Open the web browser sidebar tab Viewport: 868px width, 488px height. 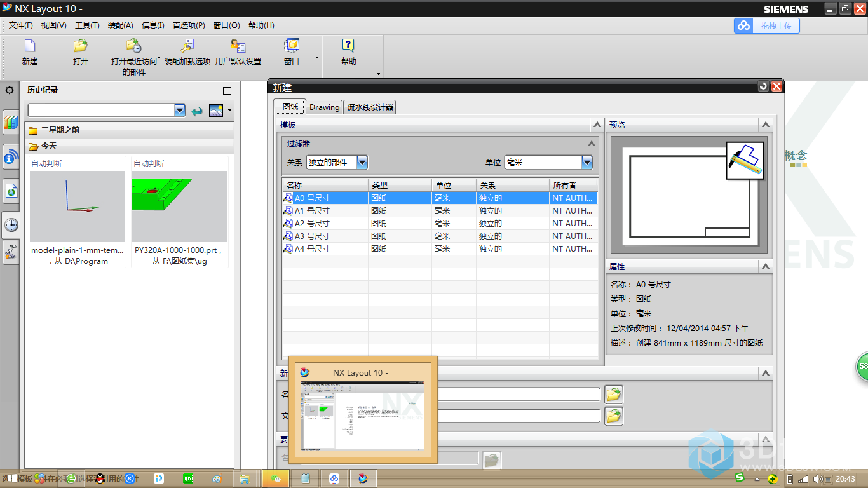[x=11, y=191]
